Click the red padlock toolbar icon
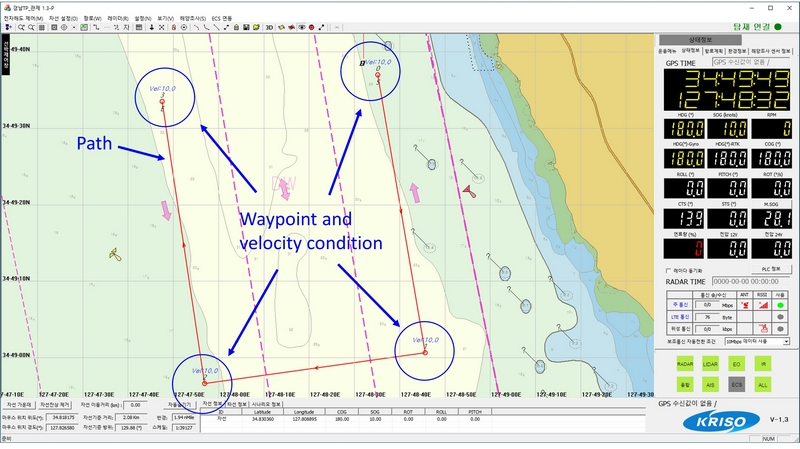 [173, 28]
